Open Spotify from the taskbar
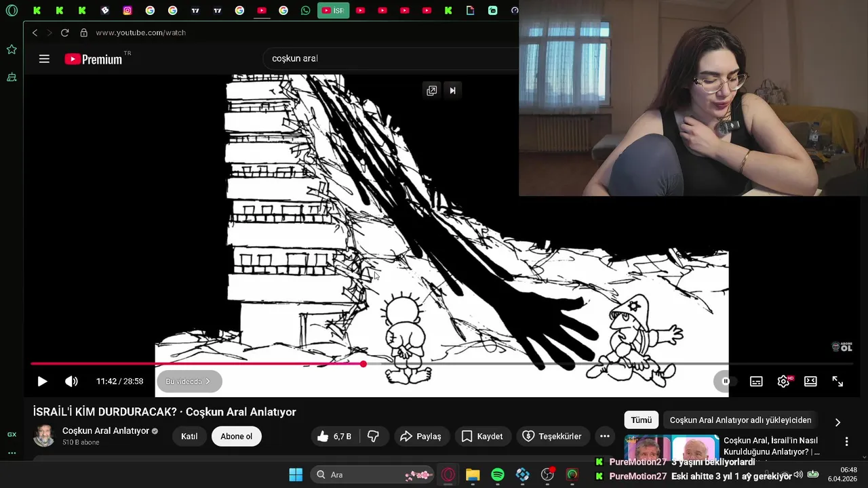The height and width of the screenshot is (488, 868). [x=498, y=474]
